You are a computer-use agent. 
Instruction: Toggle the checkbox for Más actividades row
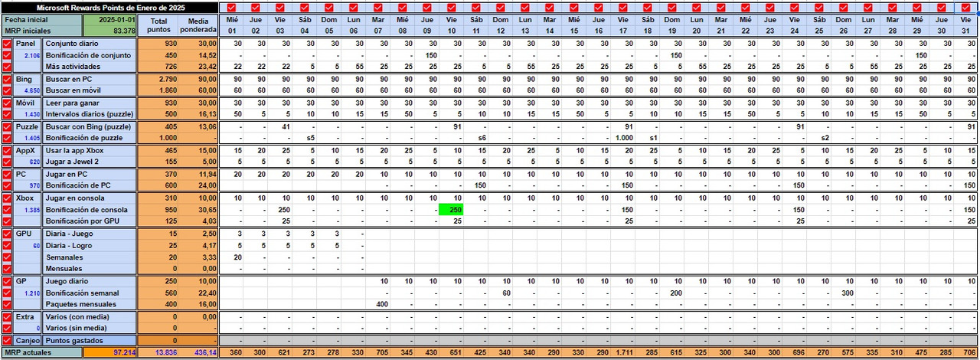7,67
